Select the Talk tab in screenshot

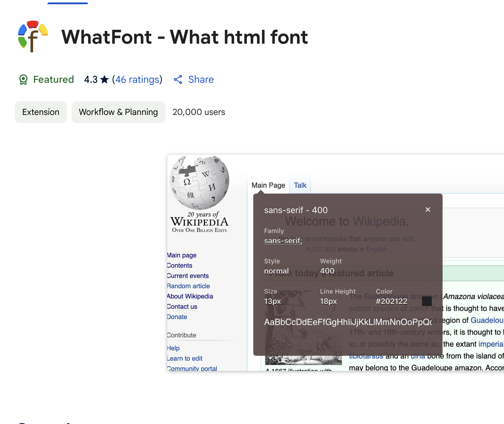[x=300, y=185]
